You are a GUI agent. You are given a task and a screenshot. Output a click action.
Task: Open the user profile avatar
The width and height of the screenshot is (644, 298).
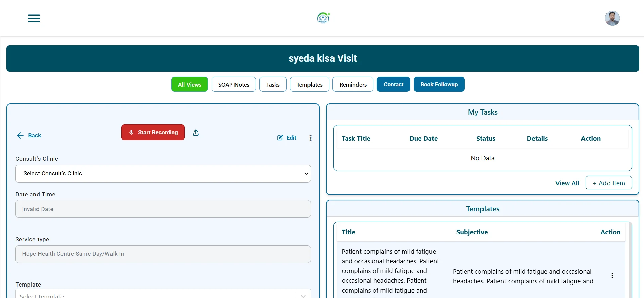612,18
